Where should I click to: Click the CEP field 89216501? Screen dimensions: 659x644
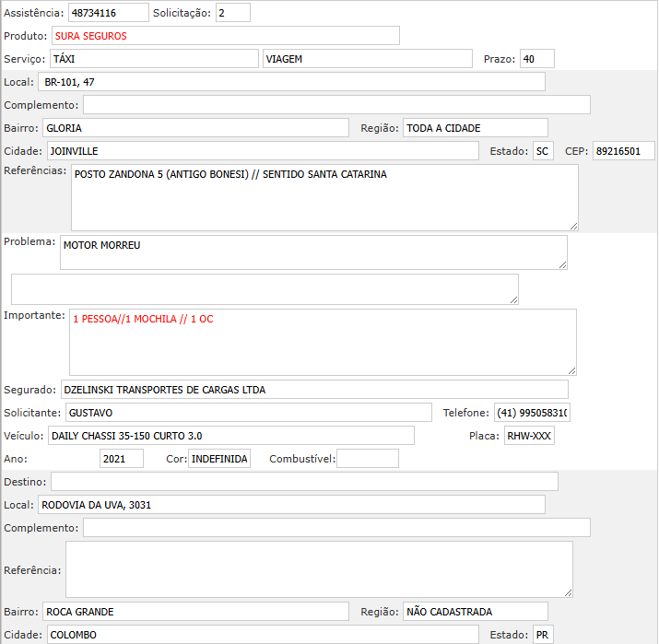pyautogui.click(x=624, y=151)
